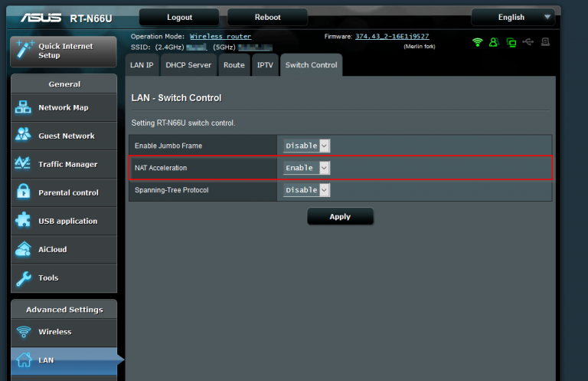Viewport: 588px width, 381px height.
Task: Open Parental control padlock icon
Action: [24, 192]
